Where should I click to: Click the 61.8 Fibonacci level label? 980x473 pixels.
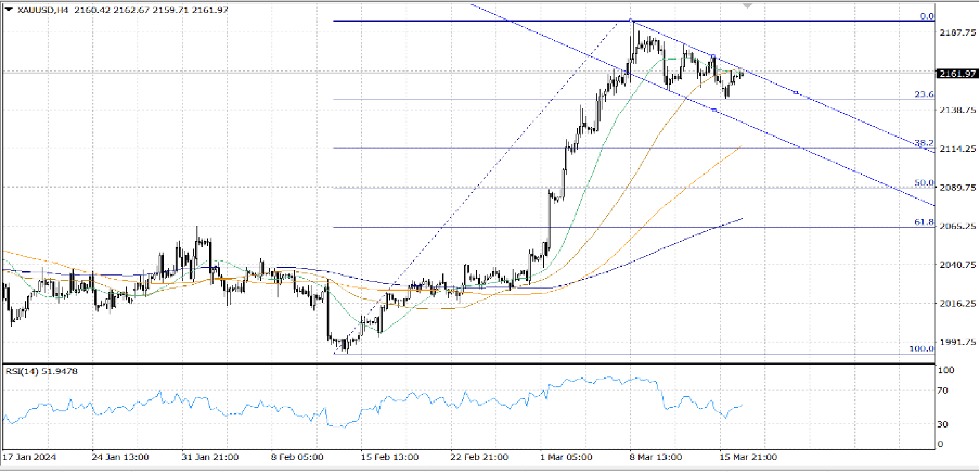924,222
